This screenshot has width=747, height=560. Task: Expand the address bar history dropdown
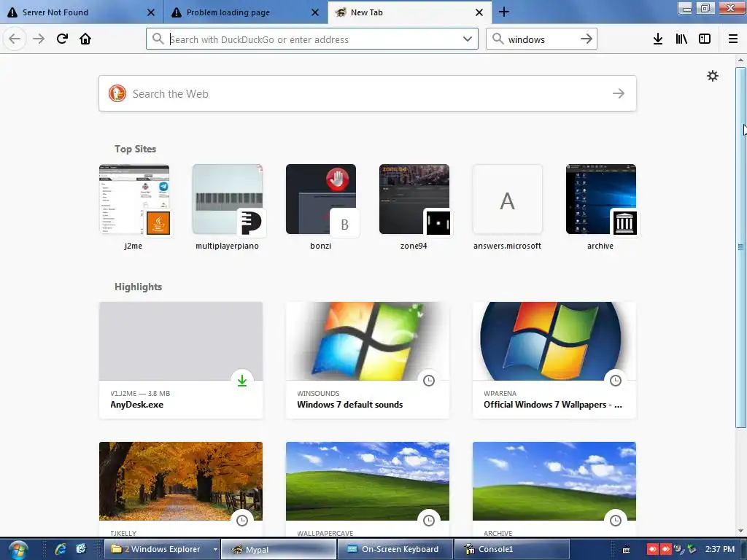pos(468,39)
